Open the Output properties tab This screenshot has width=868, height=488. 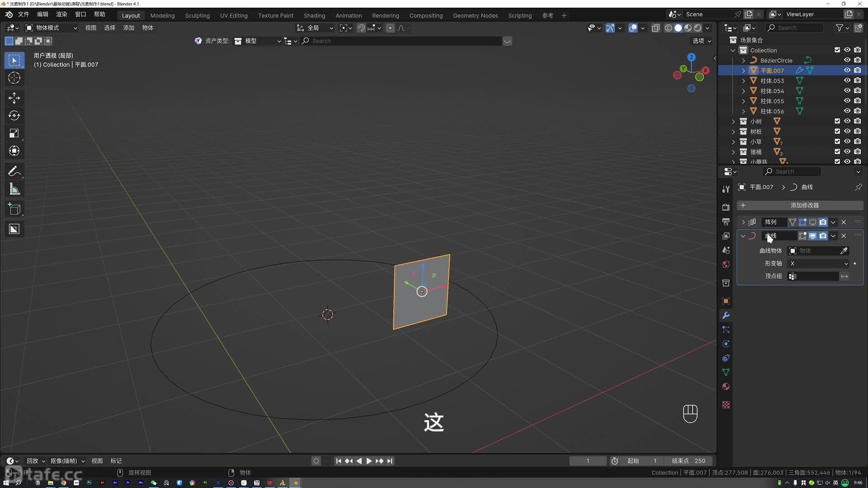tap(726, 222)
